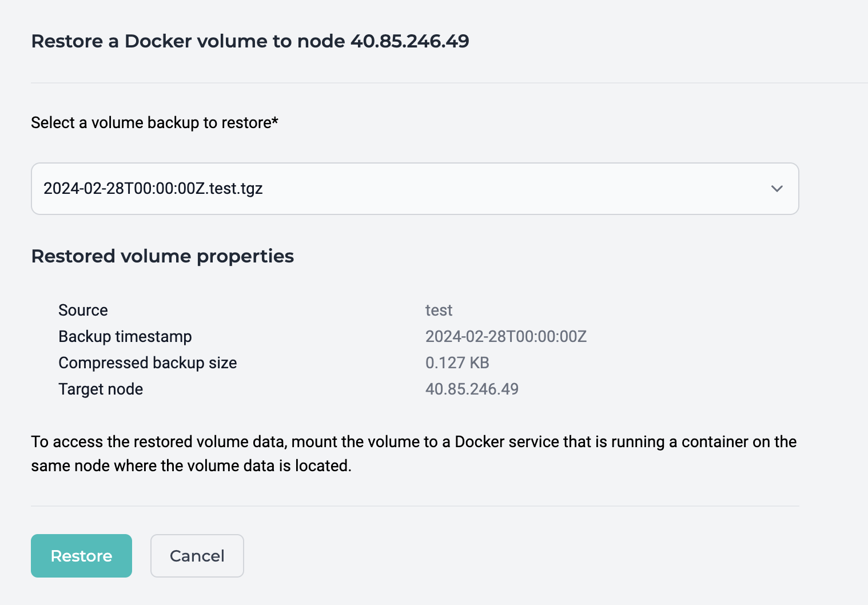Click the Backup timestamp label
Screen dimensions: 868x605
click(125, 336)
